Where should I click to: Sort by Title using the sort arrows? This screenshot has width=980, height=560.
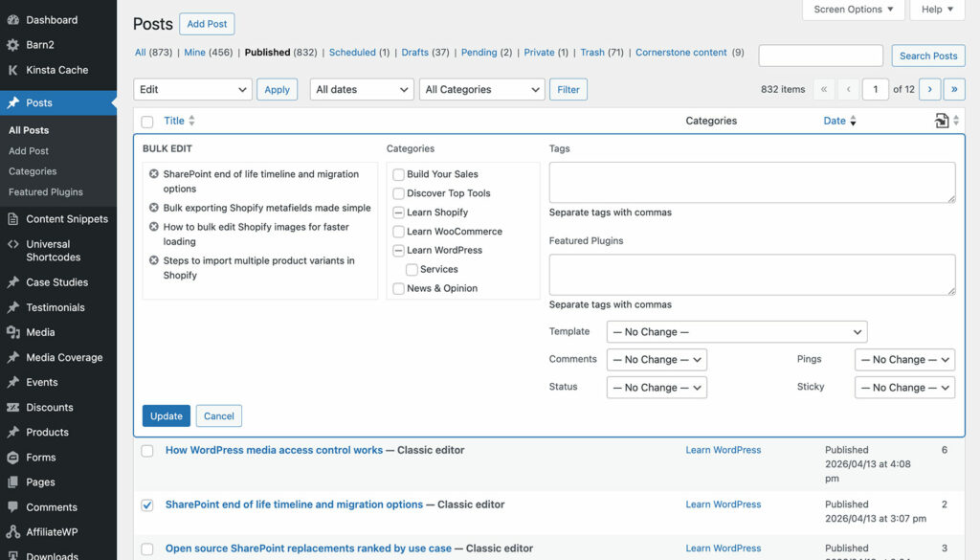[191, 121]
